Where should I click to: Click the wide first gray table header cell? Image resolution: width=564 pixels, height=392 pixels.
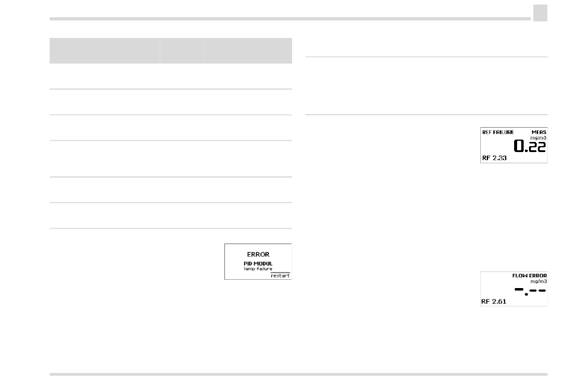click(x=104, y=50)
